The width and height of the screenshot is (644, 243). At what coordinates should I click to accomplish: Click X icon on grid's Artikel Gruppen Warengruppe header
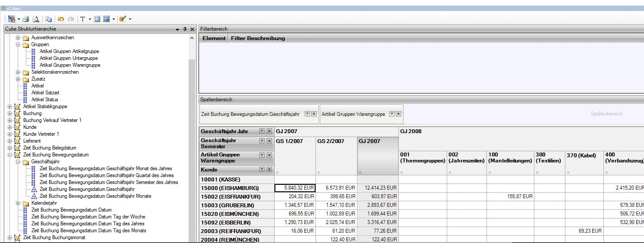tap(269, 155)
